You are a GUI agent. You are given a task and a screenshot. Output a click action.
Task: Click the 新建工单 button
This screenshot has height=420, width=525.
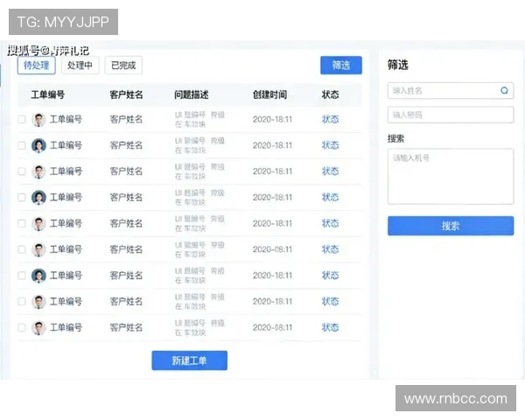tap(190, 360)
